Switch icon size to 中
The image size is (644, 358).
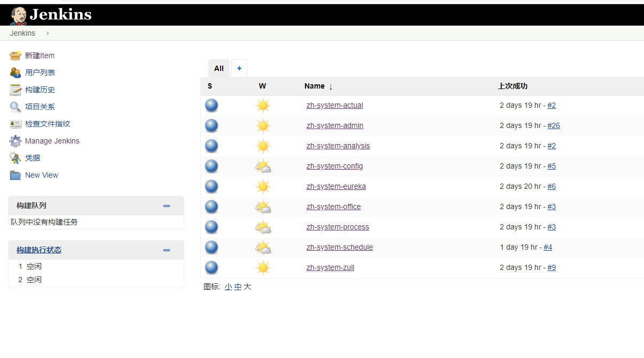[238, 287]
